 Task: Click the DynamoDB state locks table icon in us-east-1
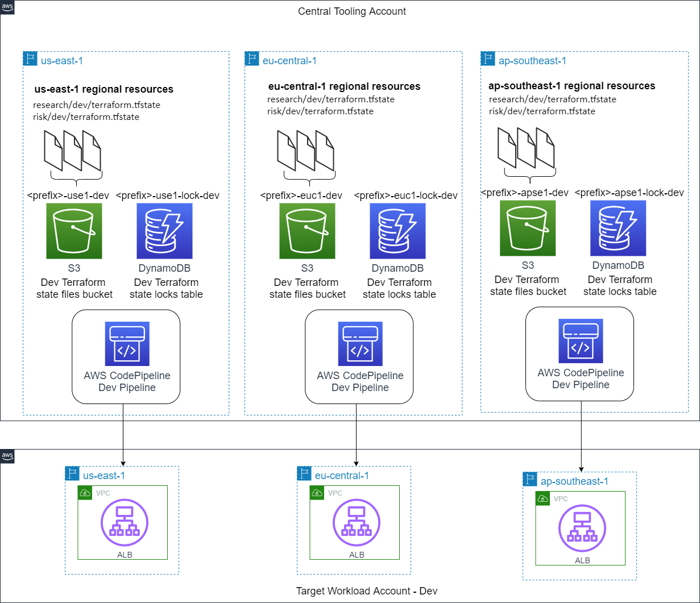(164, 231)
